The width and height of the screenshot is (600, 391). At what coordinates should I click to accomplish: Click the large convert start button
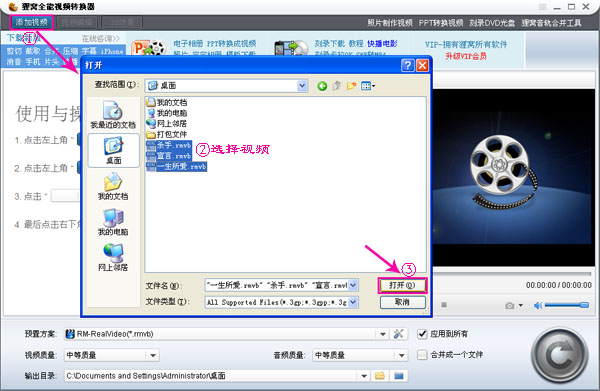[559, 355]
